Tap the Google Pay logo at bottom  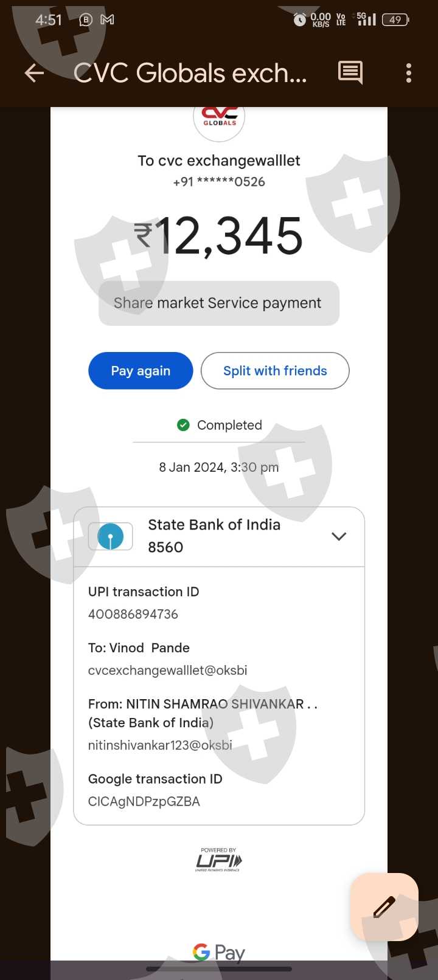(x=219, y=951)
